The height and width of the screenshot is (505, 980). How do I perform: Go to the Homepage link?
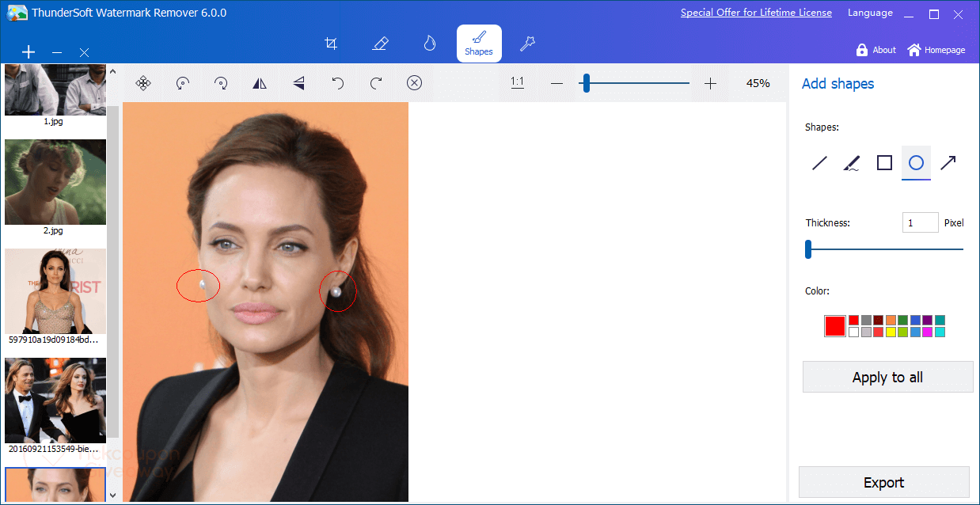coord(936,50)
